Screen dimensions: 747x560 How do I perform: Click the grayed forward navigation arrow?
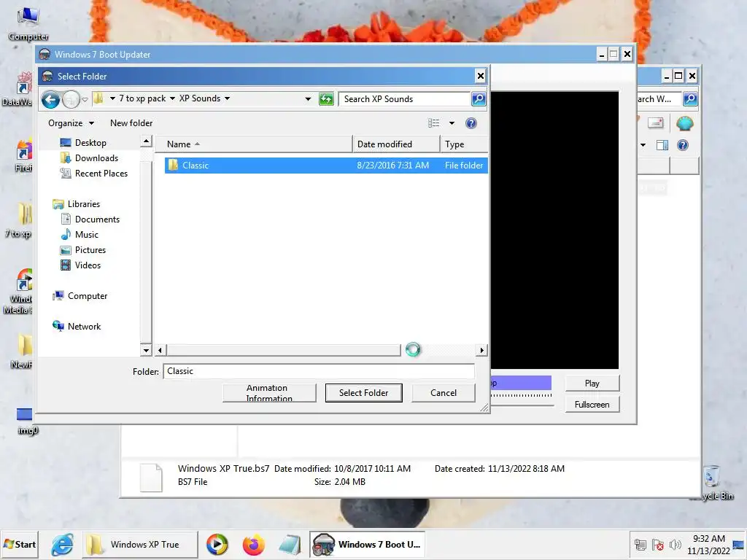point(71,99)
